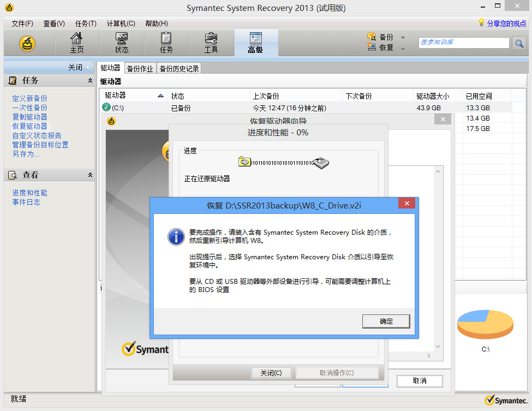Open the 恢复 dropdown arrow
The image size is (532, 411).
click(403, 49)
